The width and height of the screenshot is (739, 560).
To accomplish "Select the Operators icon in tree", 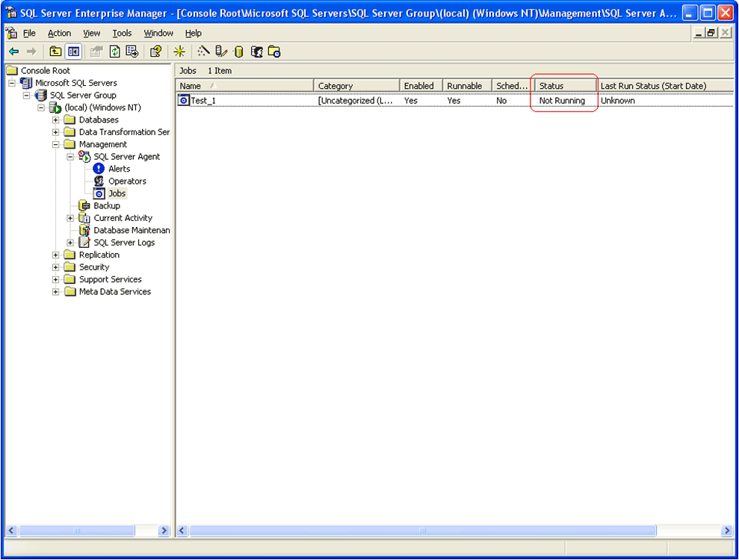I will pyautogui.click(x=99, y=181).
